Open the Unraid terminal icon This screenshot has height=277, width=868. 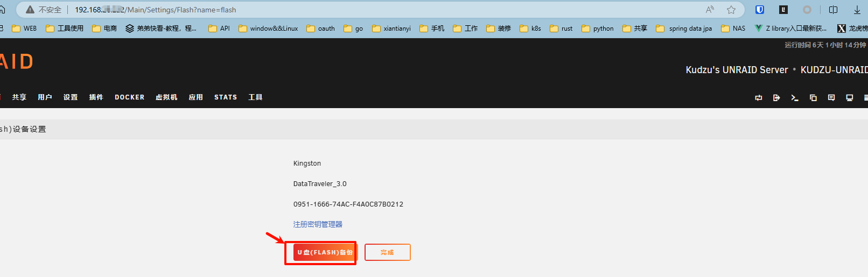(x=794, y=97)
